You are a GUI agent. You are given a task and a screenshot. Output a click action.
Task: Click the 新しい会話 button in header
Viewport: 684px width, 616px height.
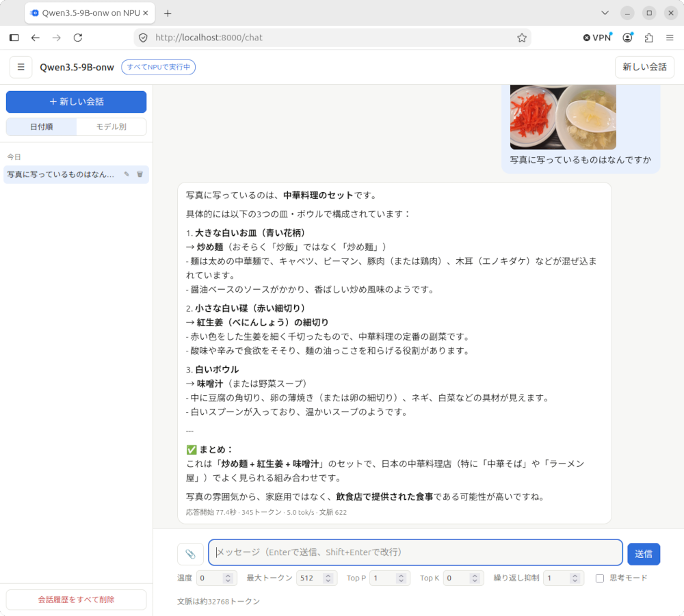click(x=644, y=67)
